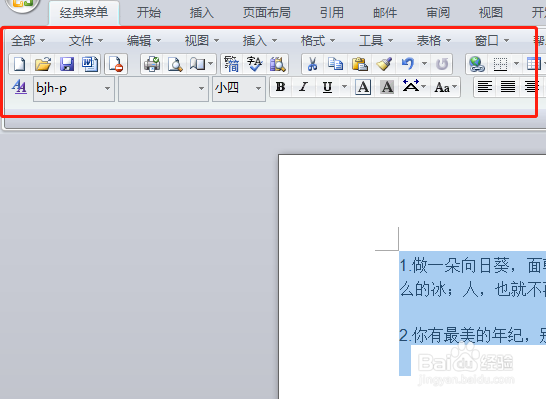Open the 视图 classic menu

202,41
